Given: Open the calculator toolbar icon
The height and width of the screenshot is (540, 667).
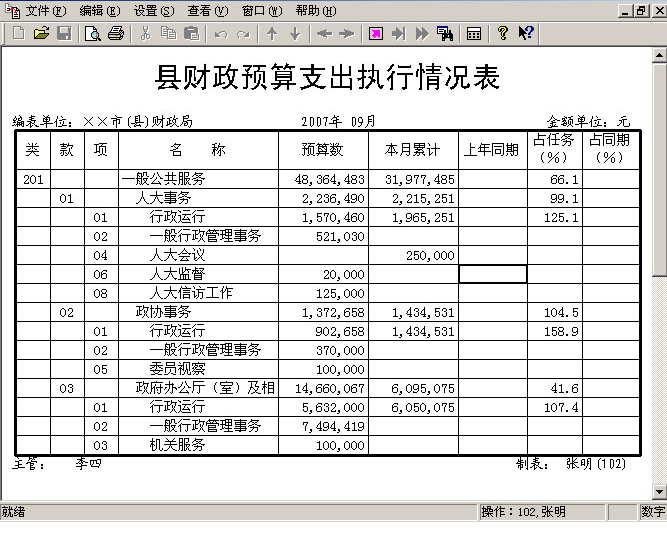Looking at the screenshot, I should point(474,33).
